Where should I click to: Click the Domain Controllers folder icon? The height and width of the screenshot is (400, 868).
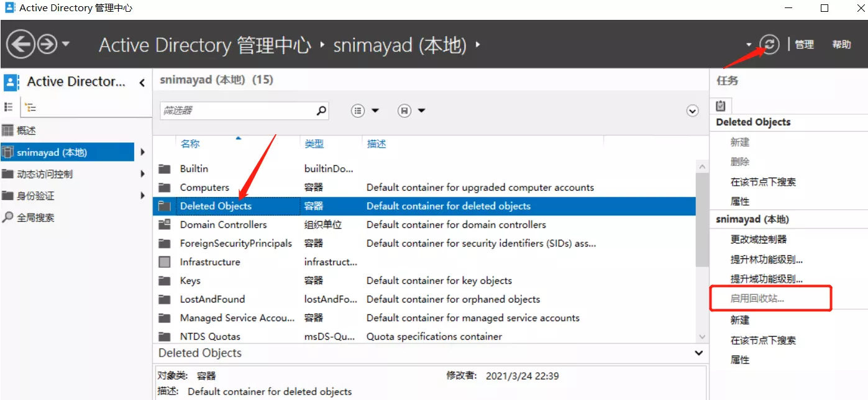tap(165, 225)
